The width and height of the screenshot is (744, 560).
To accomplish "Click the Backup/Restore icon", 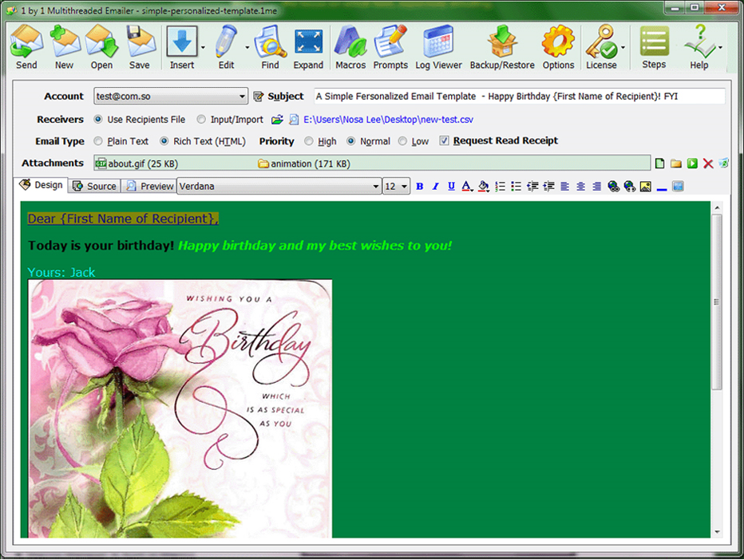I will click(x=502, y=47).
